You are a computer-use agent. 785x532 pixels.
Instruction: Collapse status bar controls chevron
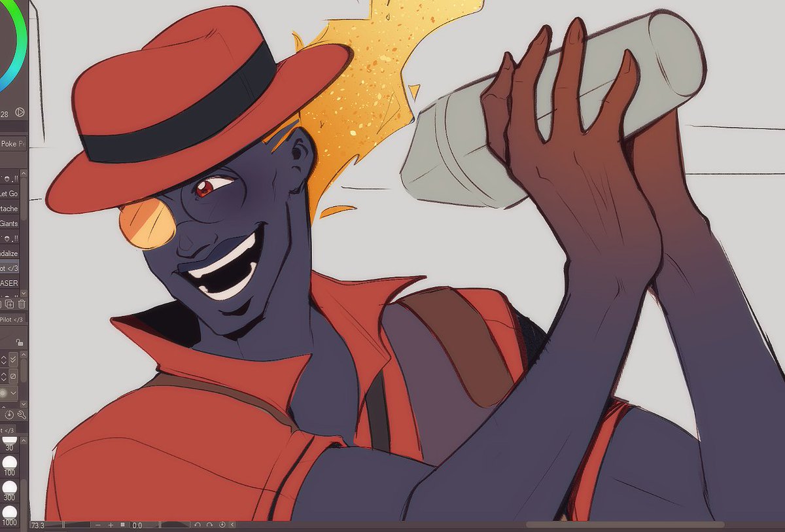[232, 525]
